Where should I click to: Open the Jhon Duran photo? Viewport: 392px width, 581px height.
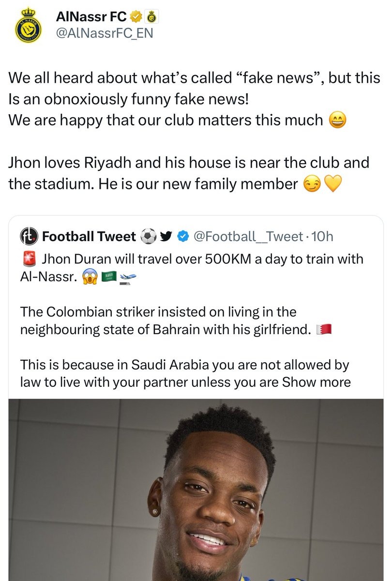point(196,489)
